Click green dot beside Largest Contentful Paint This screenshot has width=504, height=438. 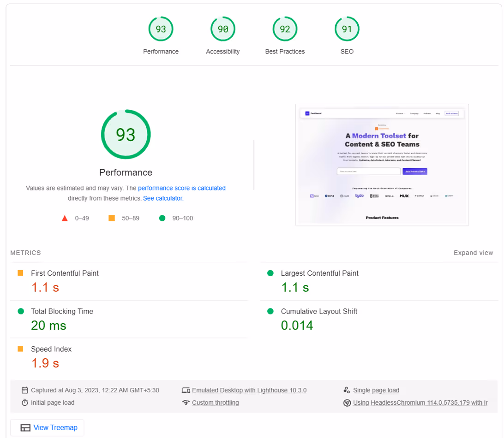point(270,273)
